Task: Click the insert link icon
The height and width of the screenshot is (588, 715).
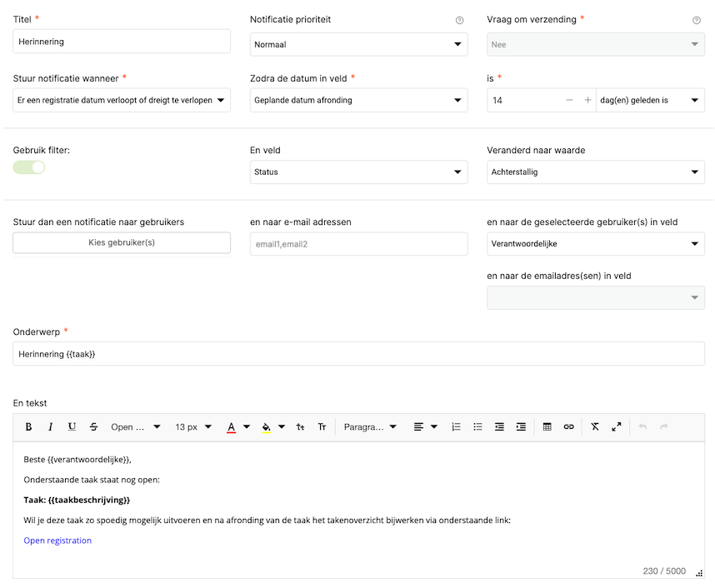Action: click(x=568, y=426)
